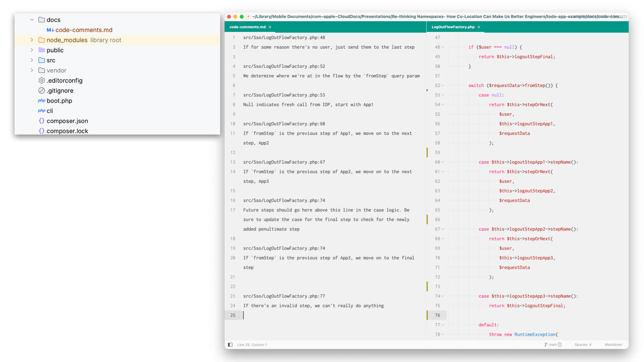Click the src/Sso/LogOutFlowFactory.php:52 reference
644x362 pixels.
pos(284,66)
